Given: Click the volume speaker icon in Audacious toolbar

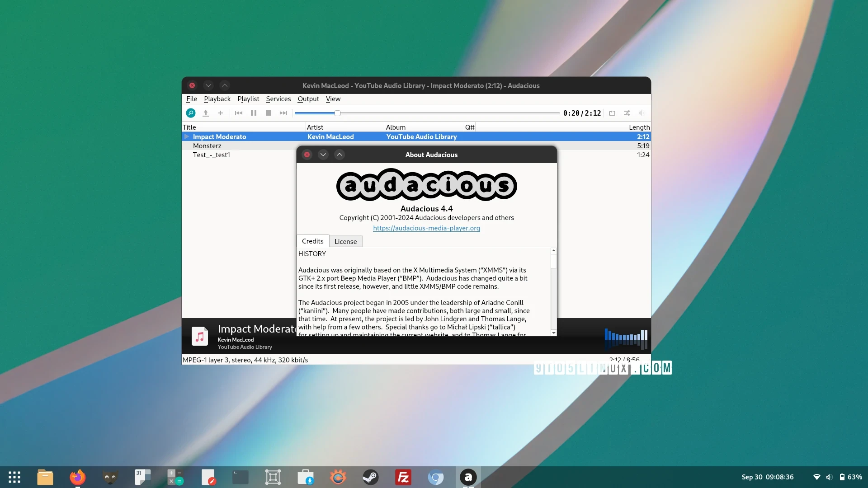Looking at the screenshot, I should pyautogui.click(x=642, y=113).
